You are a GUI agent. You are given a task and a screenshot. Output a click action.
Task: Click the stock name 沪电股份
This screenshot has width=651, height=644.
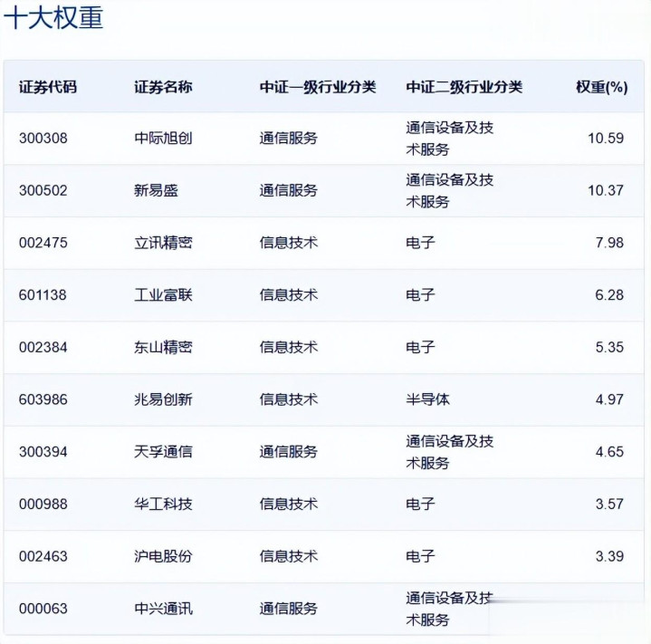163,556
